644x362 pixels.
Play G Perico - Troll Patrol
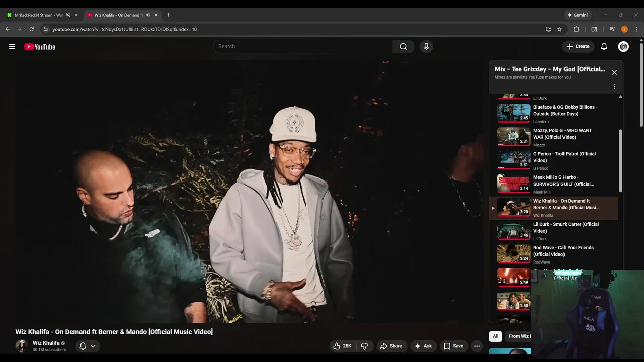point(565,157)
